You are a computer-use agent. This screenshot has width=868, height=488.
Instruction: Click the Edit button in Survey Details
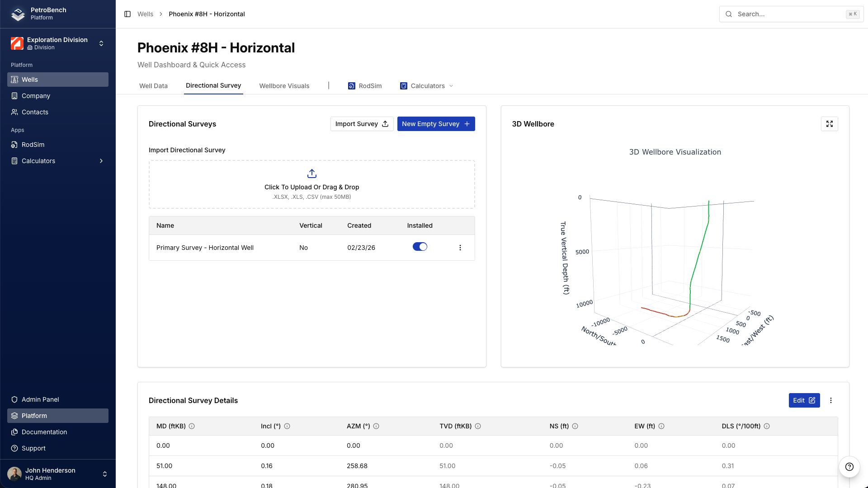(804, 400)
